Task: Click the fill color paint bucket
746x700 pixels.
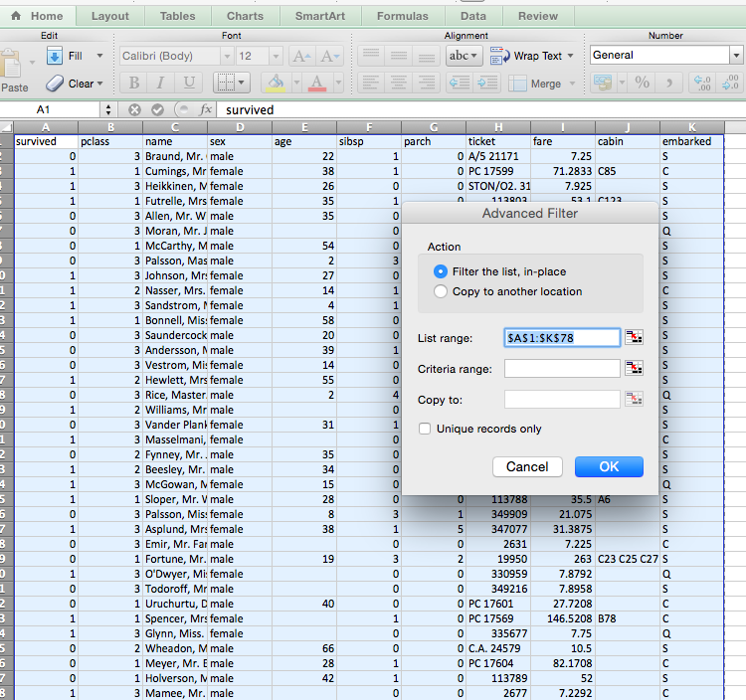Action: [x=276, y=84]
